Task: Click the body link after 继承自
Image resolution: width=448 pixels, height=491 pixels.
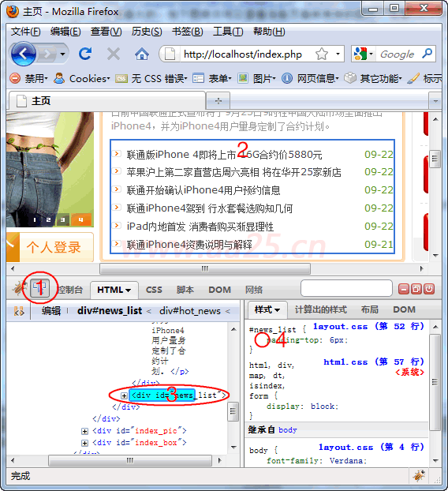Action: pyautogui.click(x=288, y=430)
